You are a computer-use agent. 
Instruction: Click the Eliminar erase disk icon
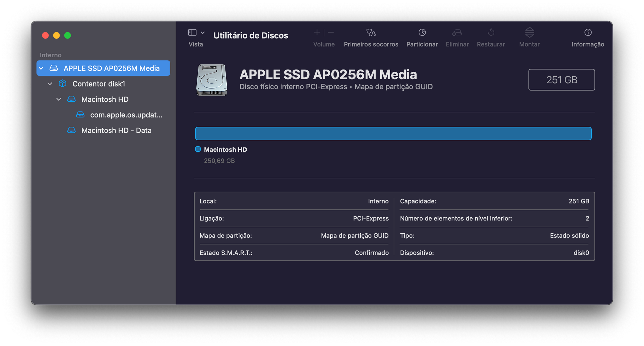click(x=457, y=32)
